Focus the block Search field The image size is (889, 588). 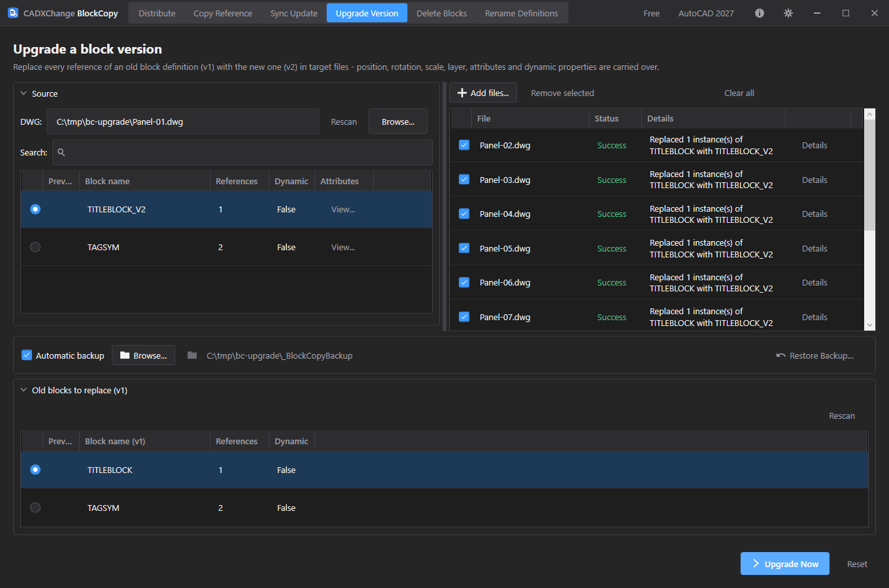(x=243, y=152)
